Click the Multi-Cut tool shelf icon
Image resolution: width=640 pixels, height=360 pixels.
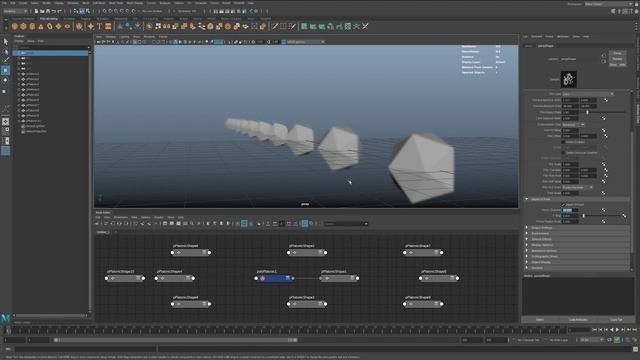(x=275, y=26)
